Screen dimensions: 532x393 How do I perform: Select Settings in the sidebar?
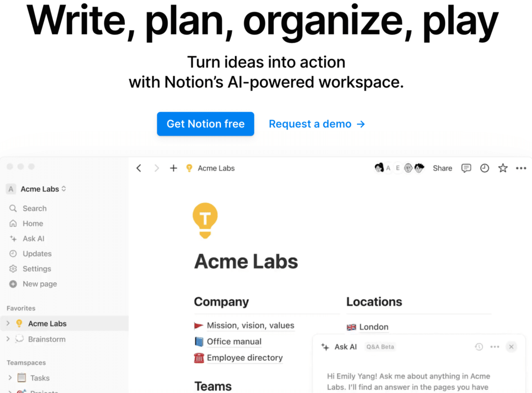pyautogui.click(x=36, y=269)
